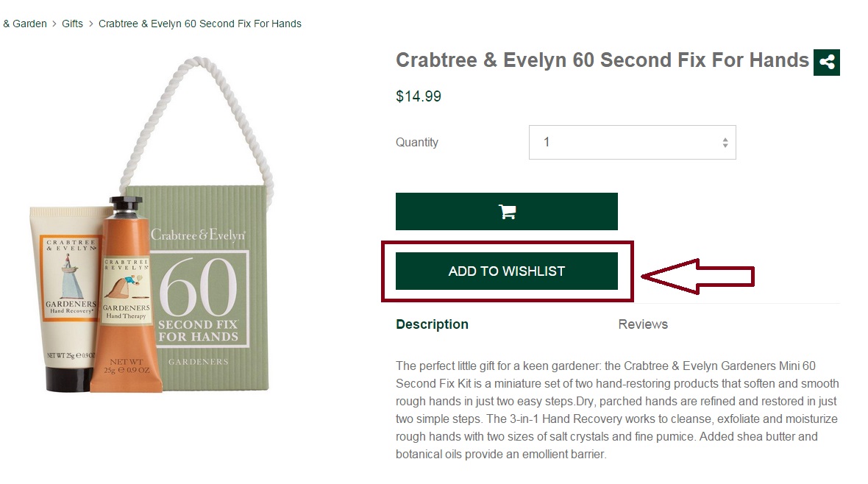
Task: Click the share icon beside the product title
Action: click(827, 63)
